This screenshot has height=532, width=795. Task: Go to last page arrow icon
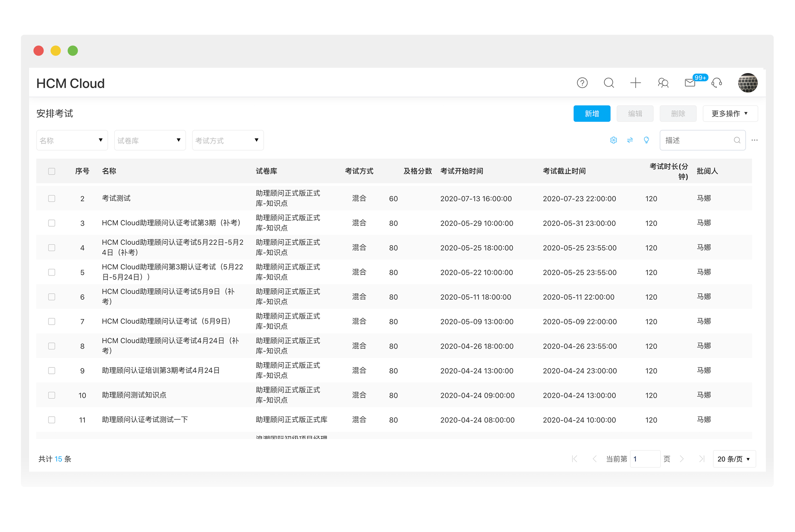(702, 459)
